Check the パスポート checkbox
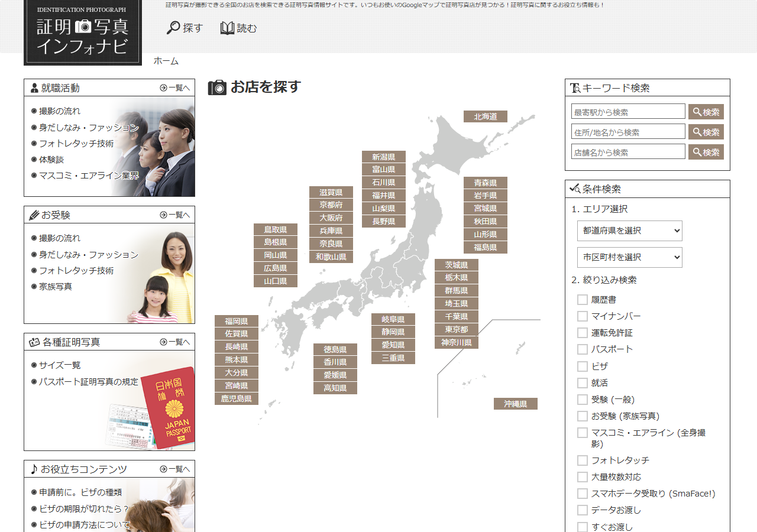757x532 pixels. point(583,349)
